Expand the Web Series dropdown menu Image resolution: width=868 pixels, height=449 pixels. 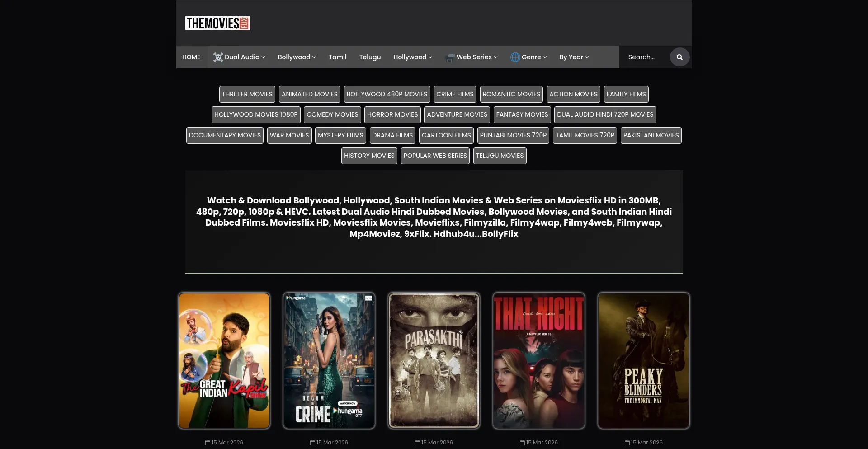point(471,57)
